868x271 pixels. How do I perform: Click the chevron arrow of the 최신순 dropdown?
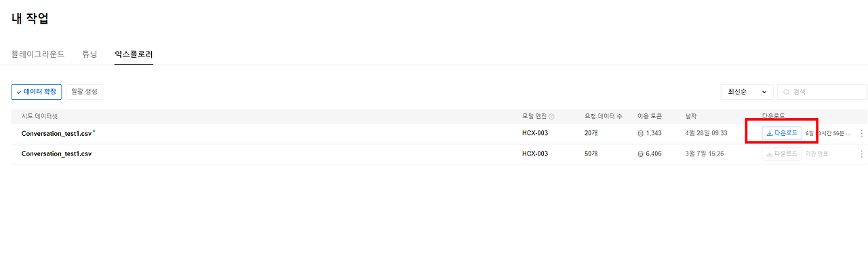pyautogui.click(x=764, y=92)
